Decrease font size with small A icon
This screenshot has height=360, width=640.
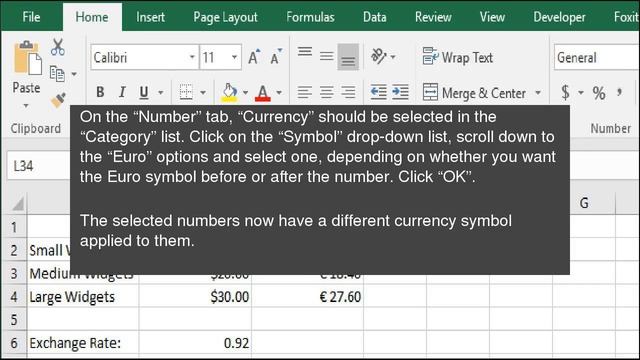276,57
